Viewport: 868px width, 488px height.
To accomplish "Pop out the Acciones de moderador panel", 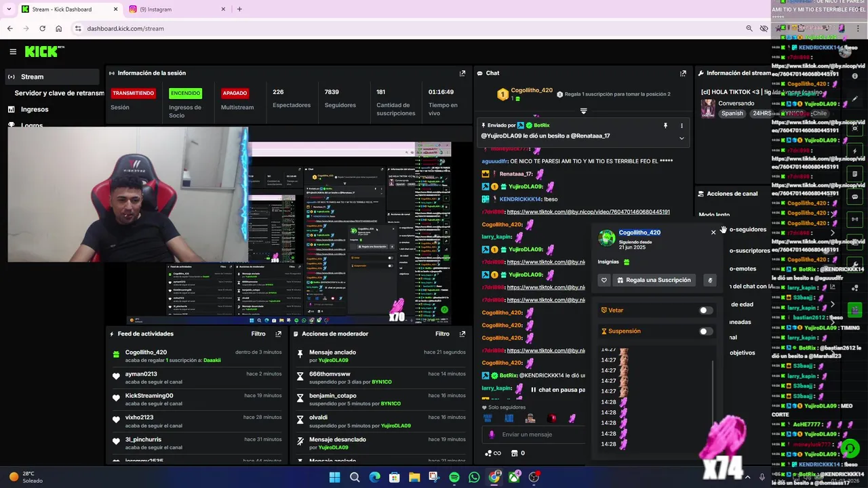I will (x=462, y=334).
